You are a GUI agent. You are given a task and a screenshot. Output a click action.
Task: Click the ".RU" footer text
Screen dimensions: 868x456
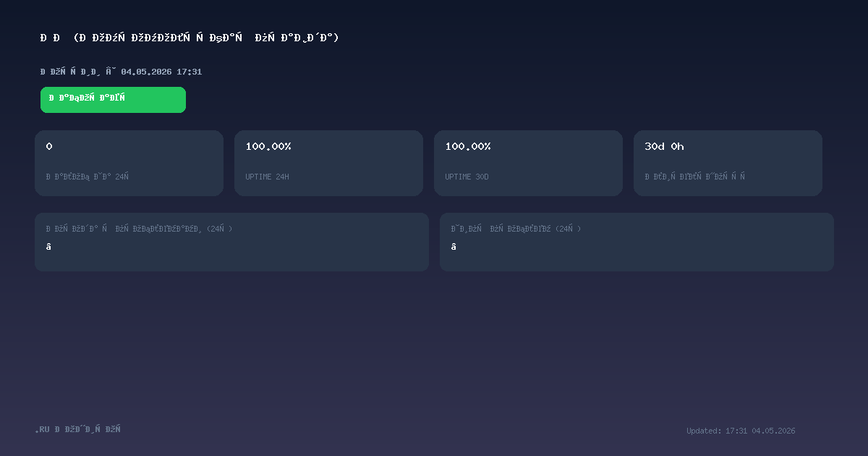click(x=43, y=429)
